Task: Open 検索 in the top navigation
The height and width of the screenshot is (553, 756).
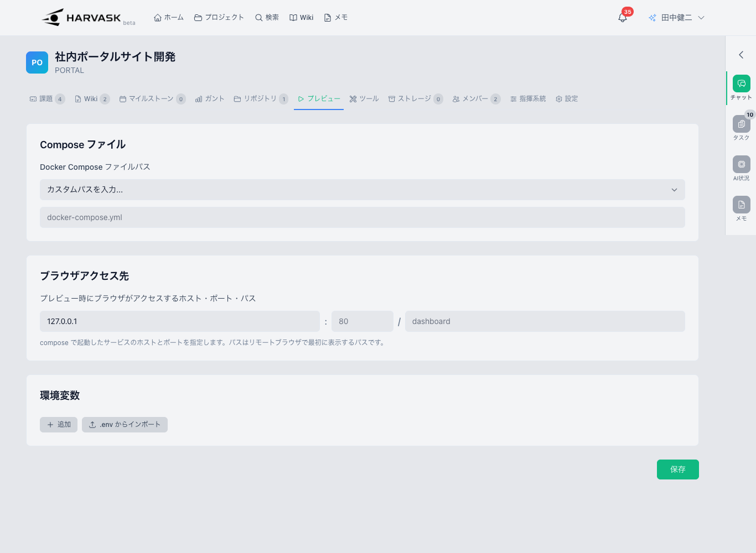Action: pyautogui.click(x=267, y=18)
